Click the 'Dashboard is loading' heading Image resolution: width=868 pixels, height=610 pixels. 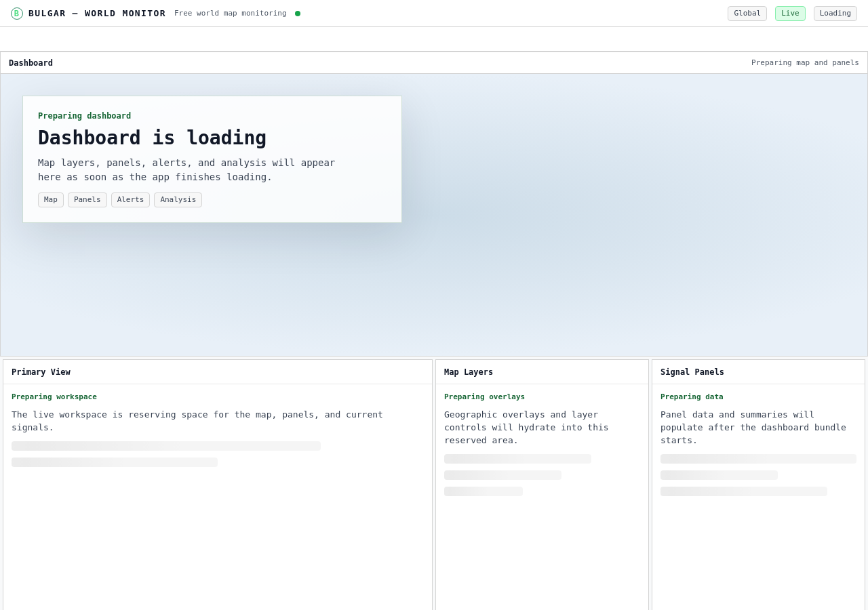(x=153, y=138)
